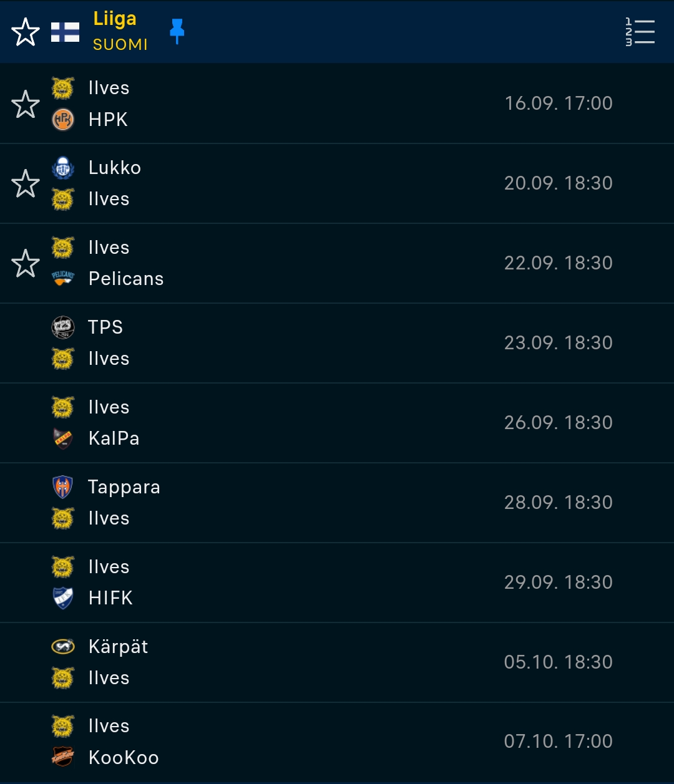
Task: Click the TPS team logo
Action: click(62, 327)
